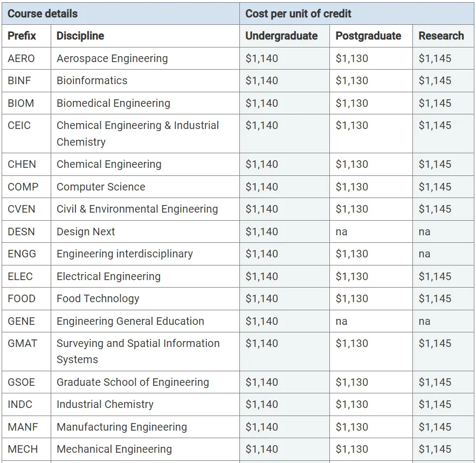Screen dimensions: 476x463
Task: Select the 'Discipline' column header
Action: [80, 36]
